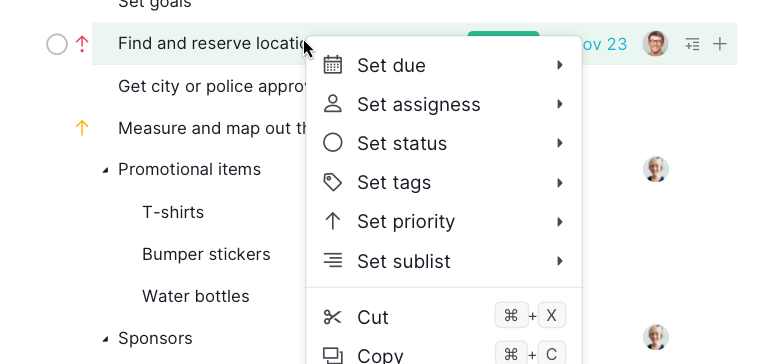Select Cut in the context menu
The height and width of the screenshot is (364, 760).
(444, 317)
